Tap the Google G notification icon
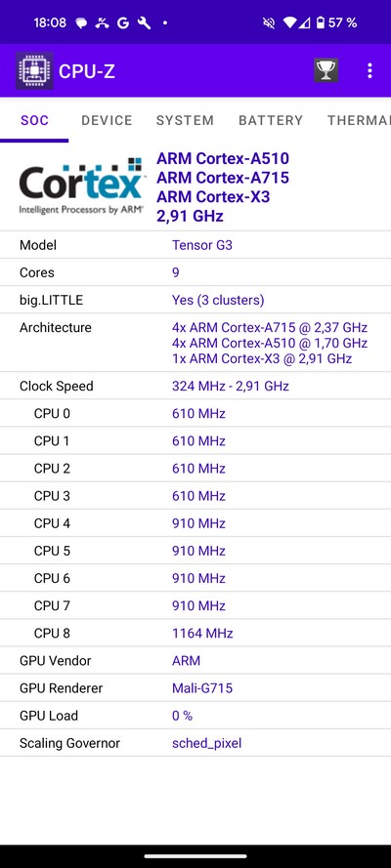 [x=123, y=22]
